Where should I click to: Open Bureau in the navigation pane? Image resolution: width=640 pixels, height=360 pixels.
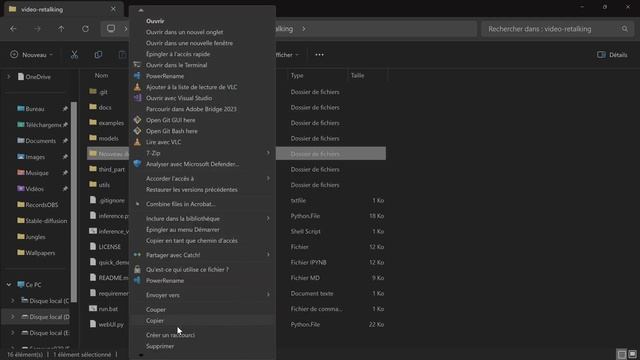[36, 109]
